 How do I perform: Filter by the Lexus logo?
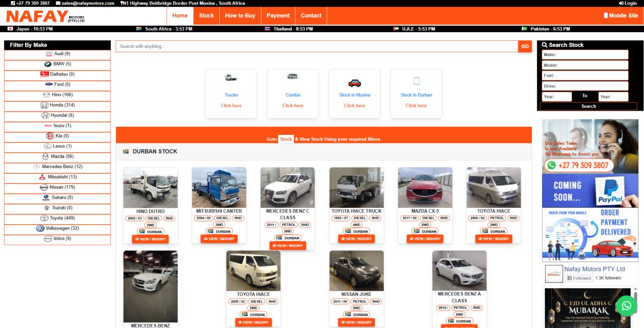48,146
